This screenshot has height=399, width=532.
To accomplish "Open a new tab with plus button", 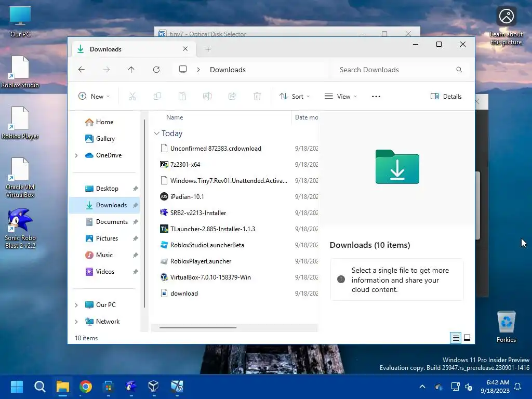I will (x=208, y=49).
